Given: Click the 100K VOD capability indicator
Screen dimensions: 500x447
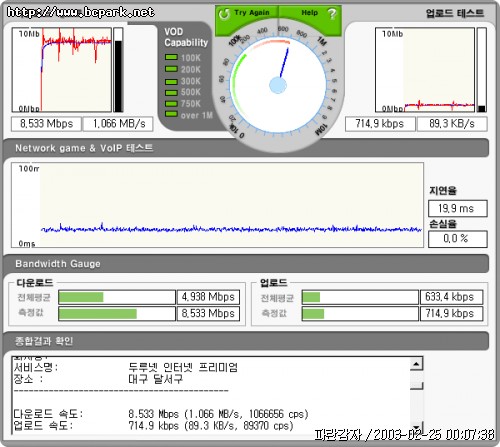Looking at the screenshot, I should (171, 57).
